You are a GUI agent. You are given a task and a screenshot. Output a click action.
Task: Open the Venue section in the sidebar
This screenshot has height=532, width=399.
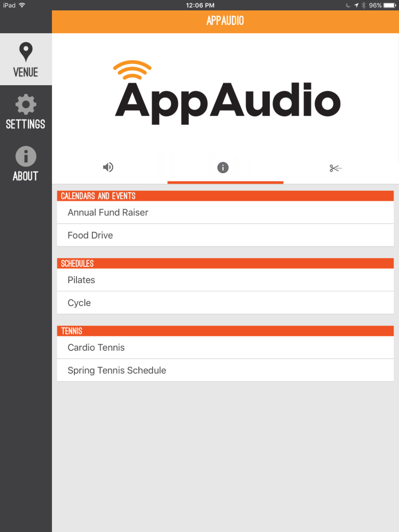pos(26,59)
